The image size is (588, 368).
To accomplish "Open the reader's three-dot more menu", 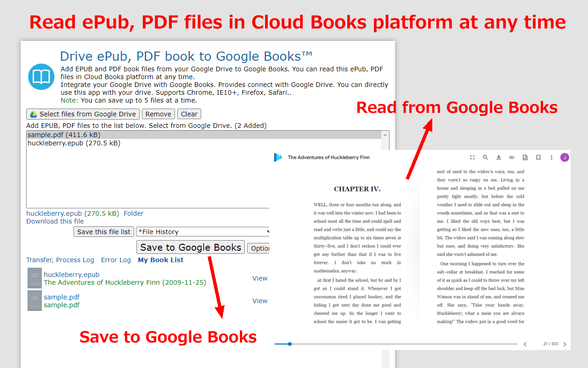I will point(552,157).
